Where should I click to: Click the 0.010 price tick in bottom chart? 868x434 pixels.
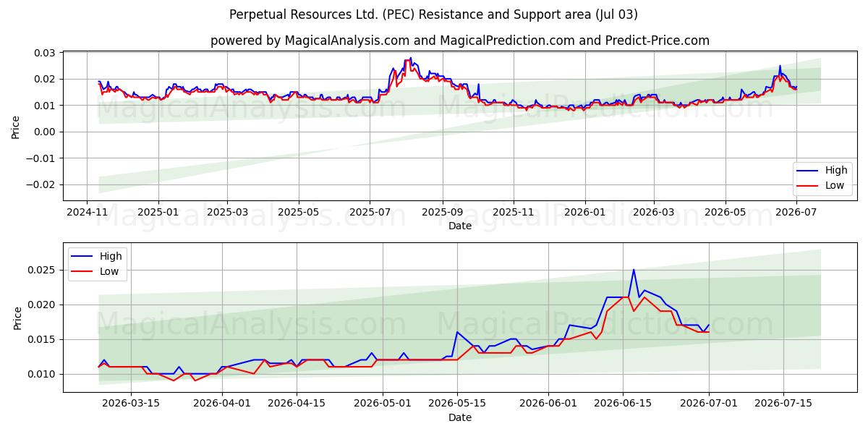click(43, 374)
